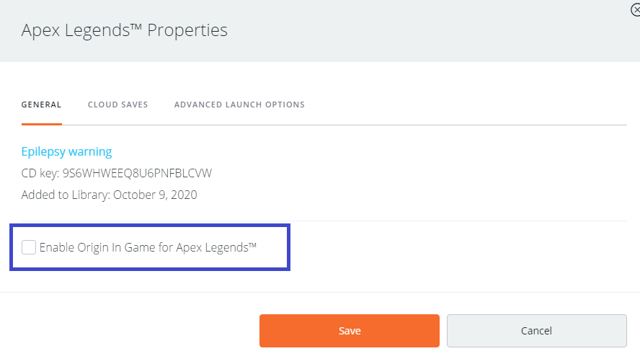The image size is (640, 364).
Task: Open the Cloud Saves tab
Action: [x=118, y=105]
